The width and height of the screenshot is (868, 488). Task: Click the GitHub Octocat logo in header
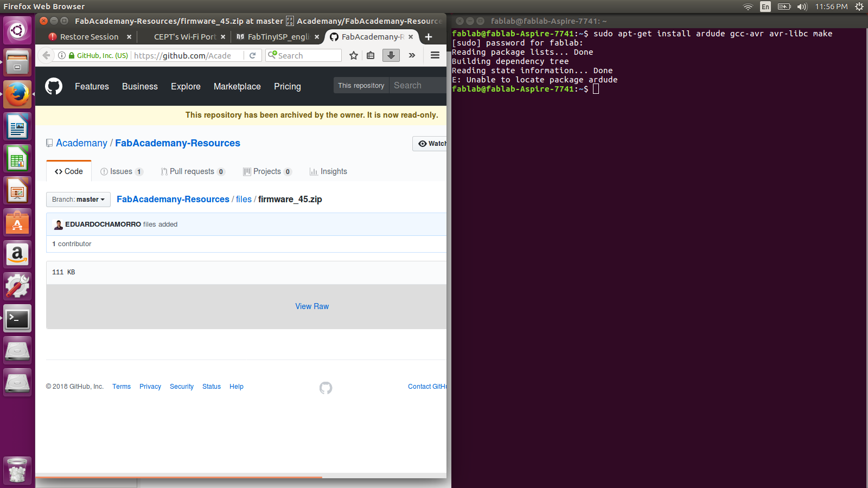[54, 86]
